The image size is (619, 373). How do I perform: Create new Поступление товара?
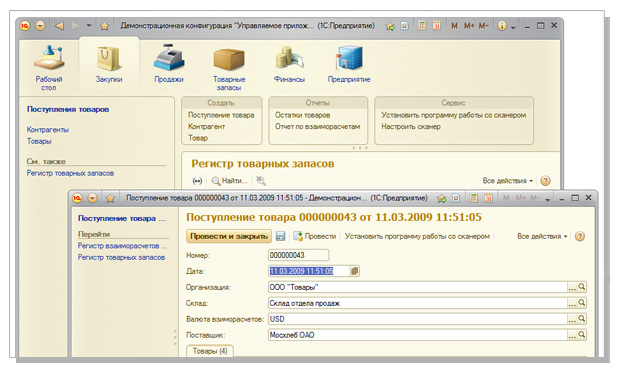click(x=221, y=115)
